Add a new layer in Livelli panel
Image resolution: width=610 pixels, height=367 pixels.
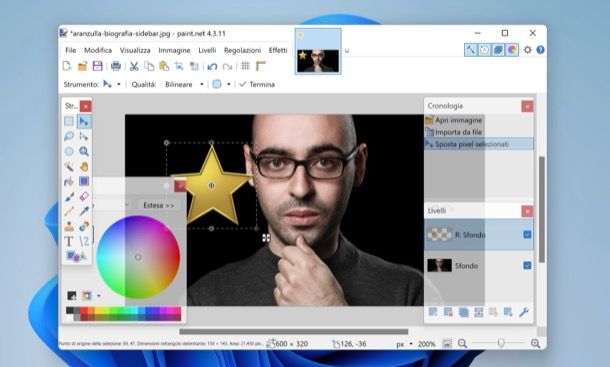coord(433,312)
